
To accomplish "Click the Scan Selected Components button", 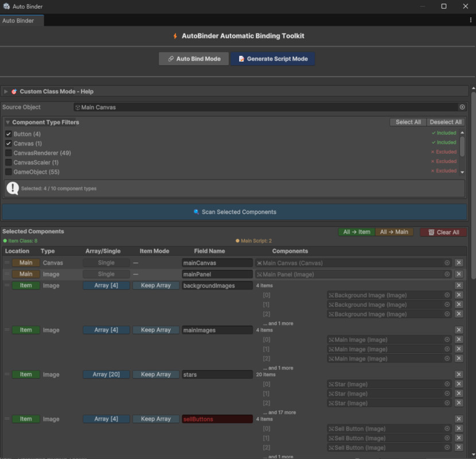I will click(235, 212).
